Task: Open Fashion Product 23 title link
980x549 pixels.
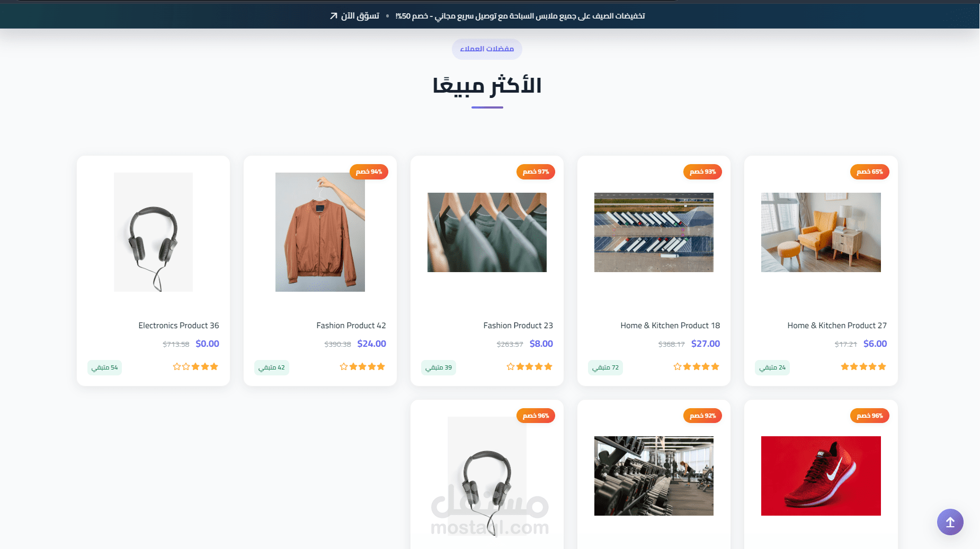Action: [518, 326]
